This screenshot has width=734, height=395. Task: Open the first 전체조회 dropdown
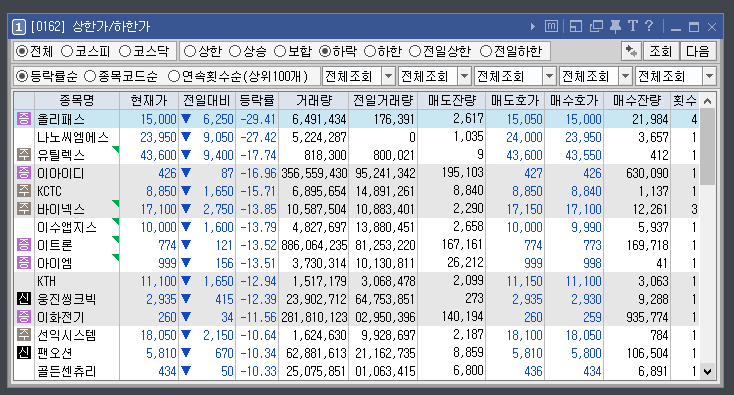[x=359, y=76]
